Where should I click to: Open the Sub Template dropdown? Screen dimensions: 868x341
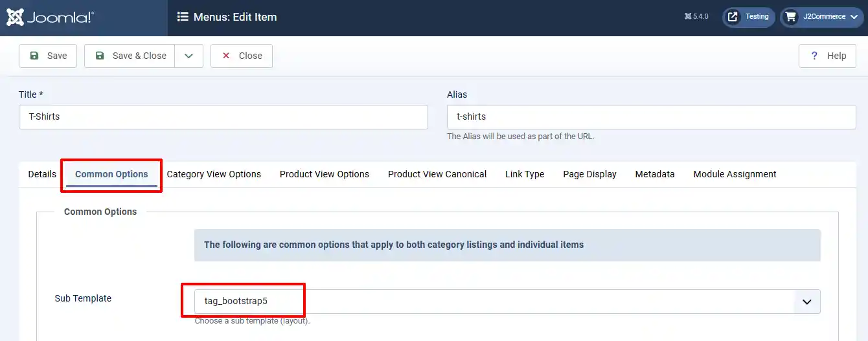click(507, 302)
